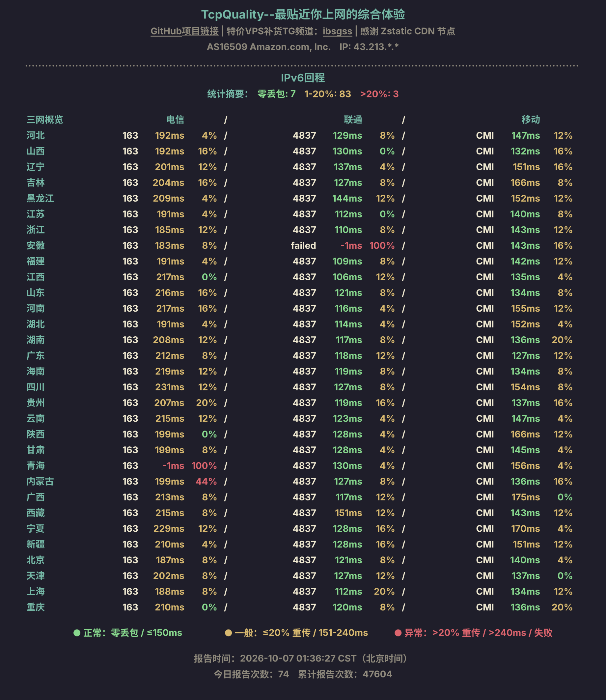
Task: Click the 联通 column header
Action: click(x=353, y=120)
